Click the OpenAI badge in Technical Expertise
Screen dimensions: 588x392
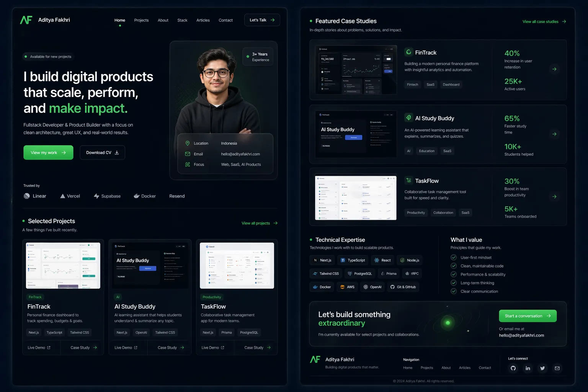372,287
